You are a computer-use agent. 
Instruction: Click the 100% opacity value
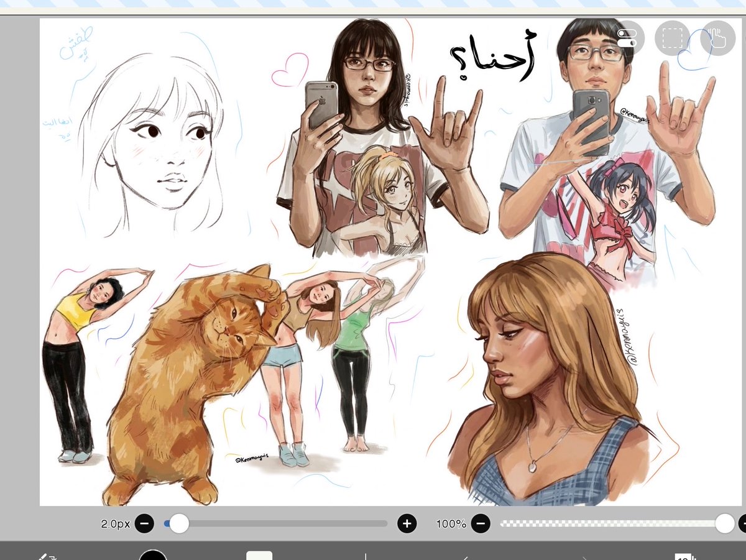pos(451,524)
